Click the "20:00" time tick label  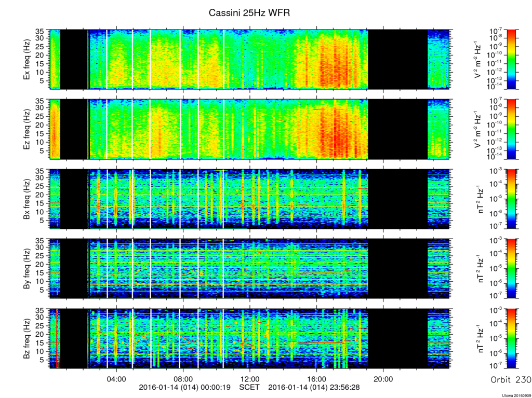point(383,379)
